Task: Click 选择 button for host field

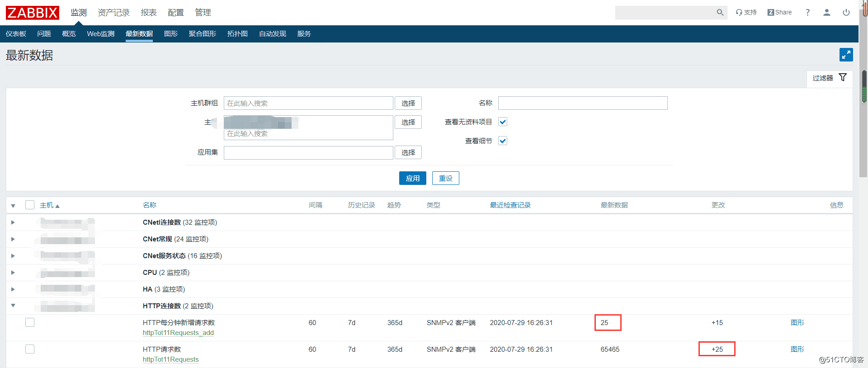Action: [x=408, y=122]
